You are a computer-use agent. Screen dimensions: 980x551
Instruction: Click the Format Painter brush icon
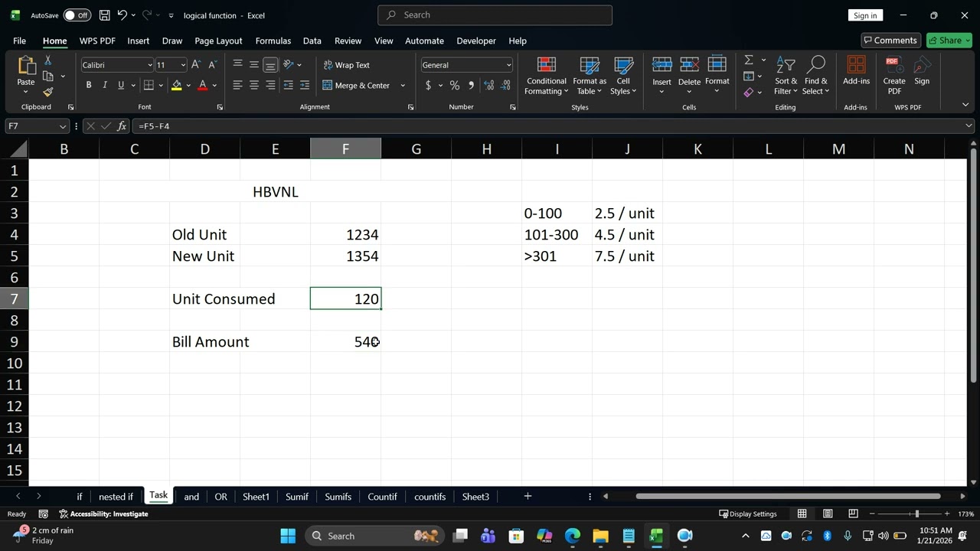[47, 92]
